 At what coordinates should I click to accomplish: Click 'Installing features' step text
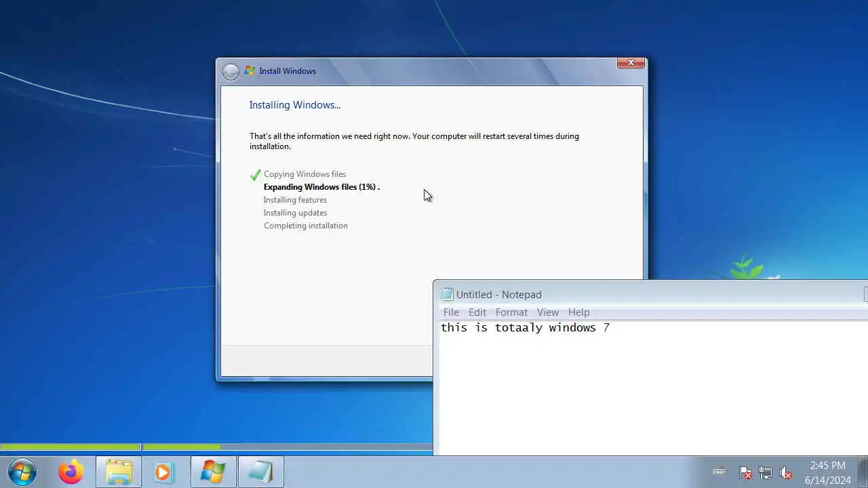[295, 200]
